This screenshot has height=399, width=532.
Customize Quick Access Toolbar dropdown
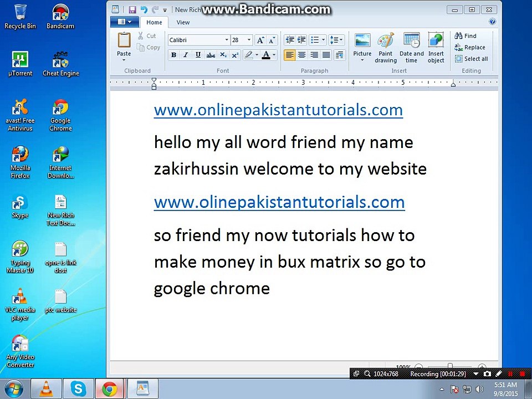(165, 10)
